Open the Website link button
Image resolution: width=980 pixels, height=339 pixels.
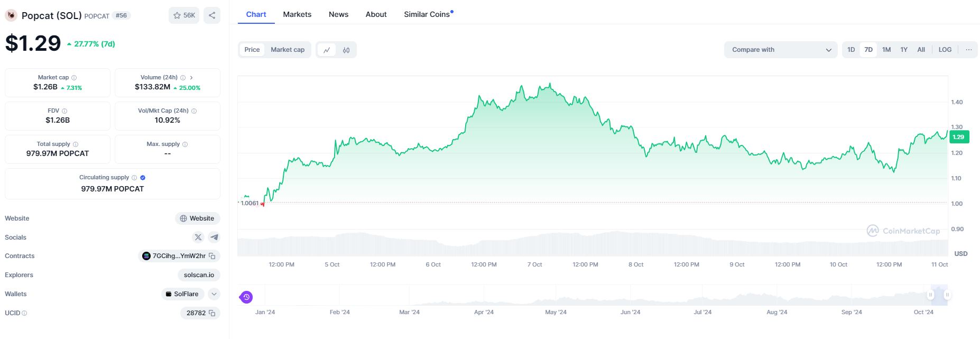tap(198, 218)
